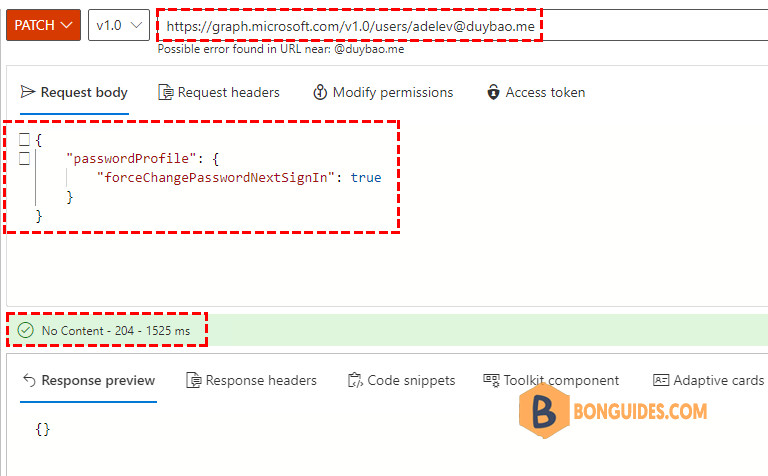
Task: Click the Response preview back-arrow icon
Action: pyautogui.click(x=29, y=380)
